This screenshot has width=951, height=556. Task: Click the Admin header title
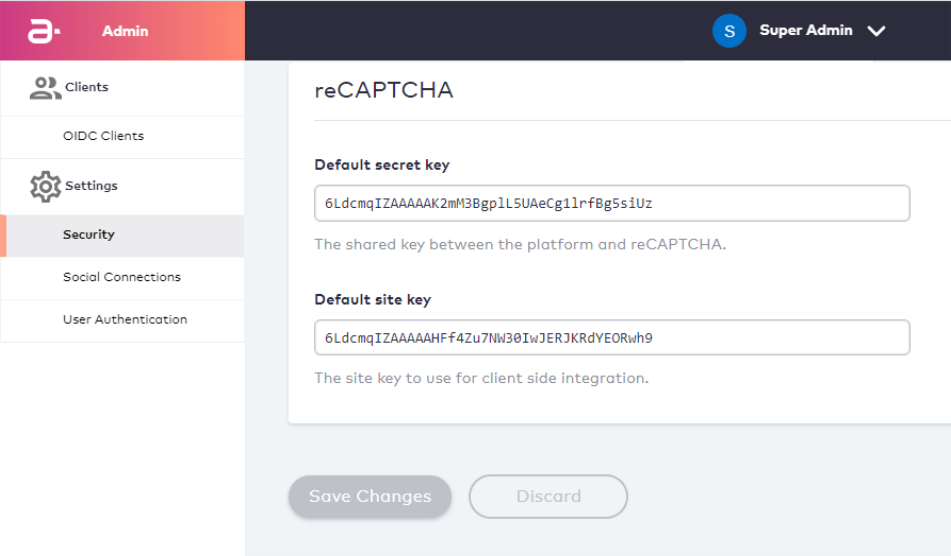click(x=125, y=31)
